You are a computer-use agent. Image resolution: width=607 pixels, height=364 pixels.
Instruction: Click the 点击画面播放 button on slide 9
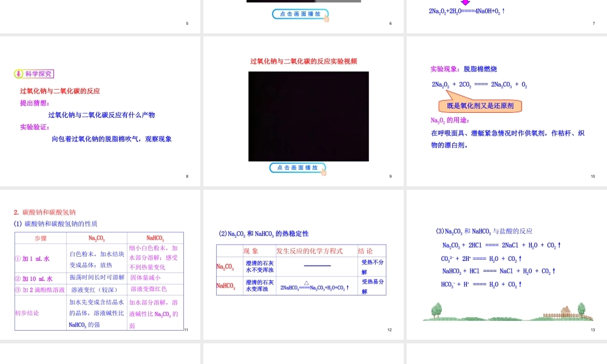[x=297, y=168]
